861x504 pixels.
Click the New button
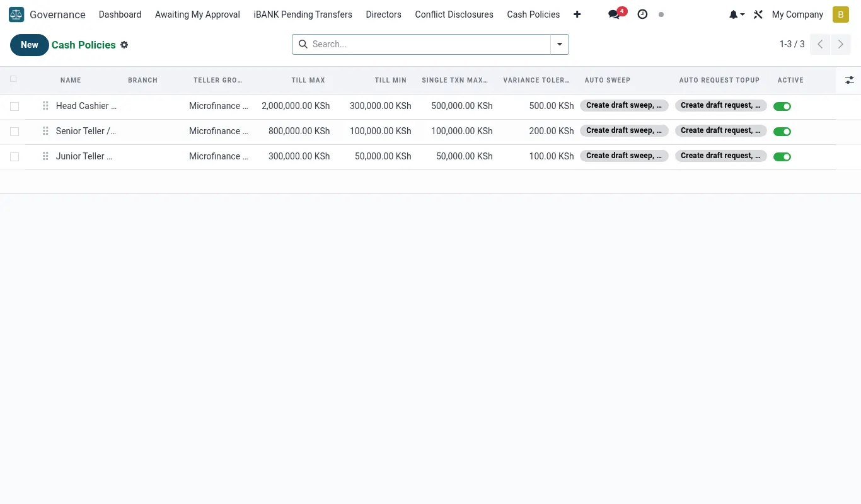click(30, 45)
